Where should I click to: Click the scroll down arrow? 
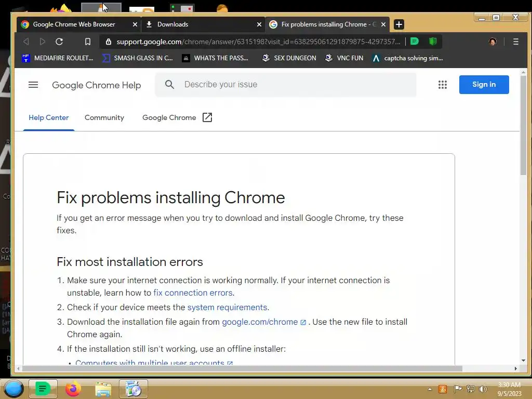point(523,361)
